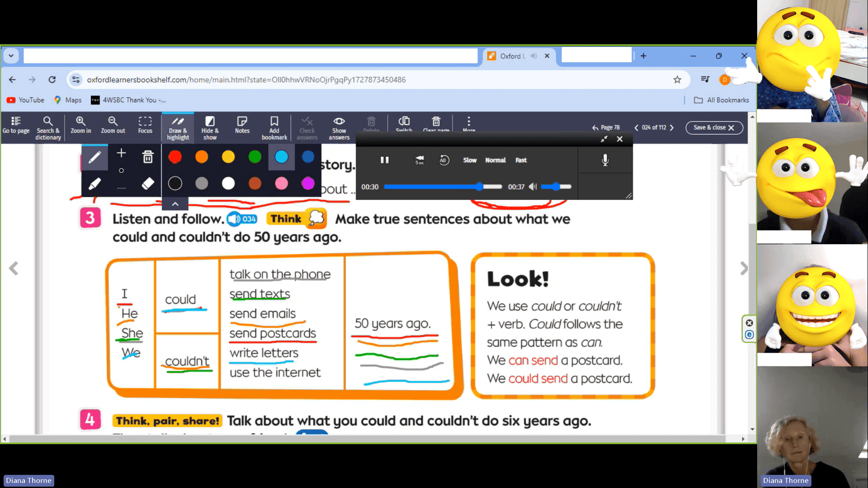Pause the audio playback

(x=384, y=160)
